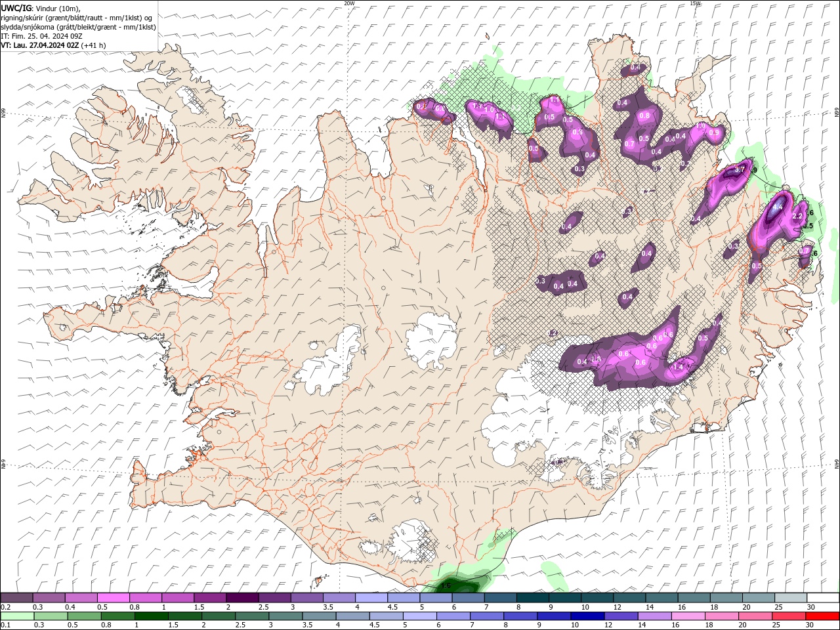The width and height of the screenshot is (840, 630).
Task: Click the UWC/IG title text
Action: coord(16,7)
